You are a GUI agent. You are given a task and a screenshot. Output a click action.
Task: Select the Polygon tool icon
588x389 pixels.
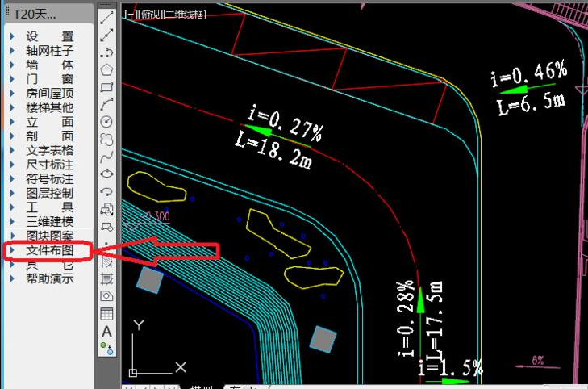[x=106, y=69]
